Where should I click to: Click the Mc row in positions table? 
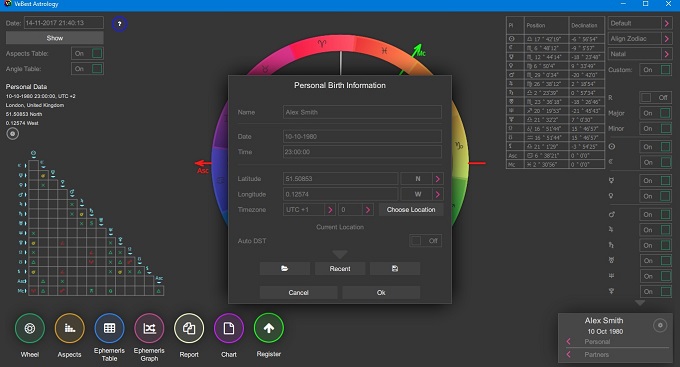pyautogui.click(x=555, y=164)
